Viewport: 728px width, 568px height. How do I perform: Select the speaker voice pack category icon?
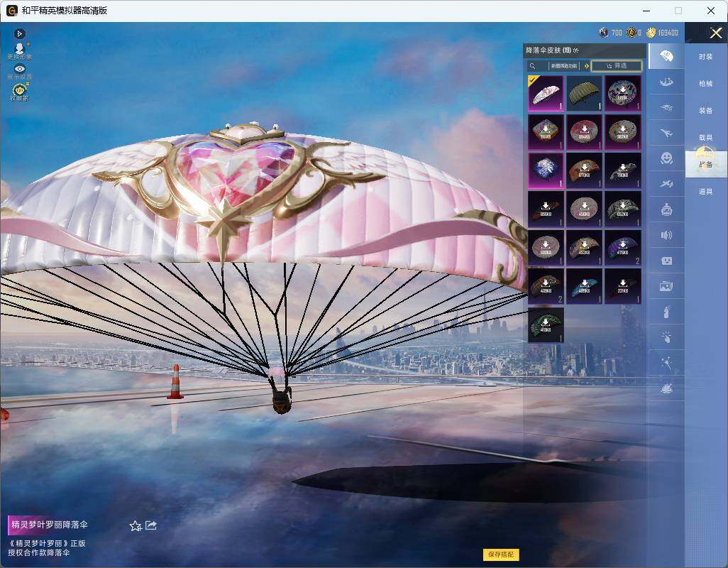[x=666, y=235]
